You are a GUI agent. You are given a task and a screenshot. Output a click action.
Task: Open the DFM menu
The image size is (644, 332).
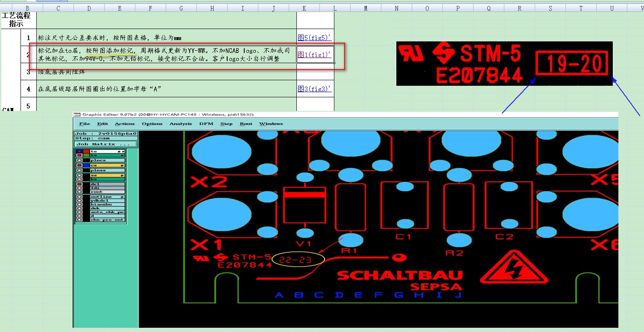click(x=206, y=124)
